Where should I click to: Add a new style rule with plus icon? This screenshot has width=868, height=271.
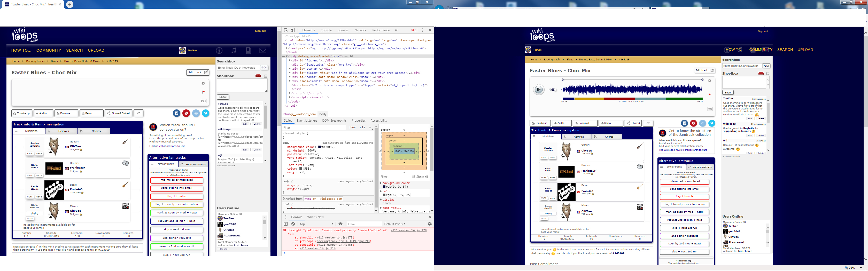coord(370,127)
